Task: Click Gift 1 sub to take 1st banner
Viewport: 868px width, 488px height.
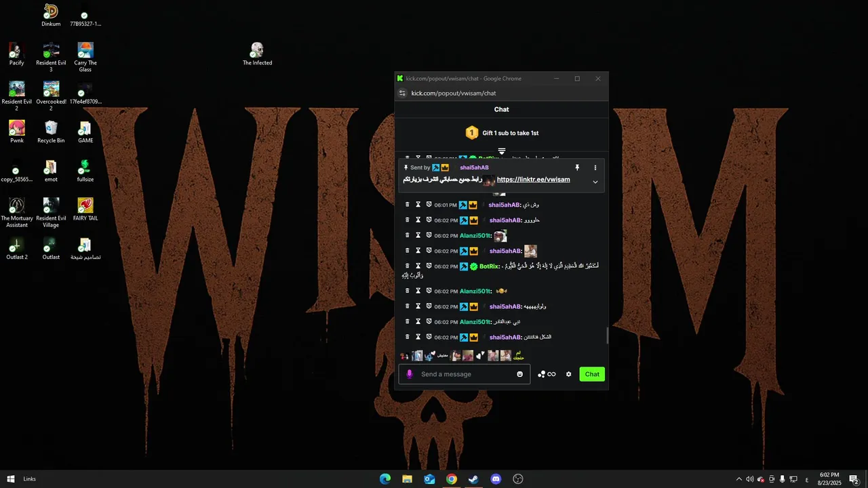Action: pyautogui.click(x=502, y=133)
